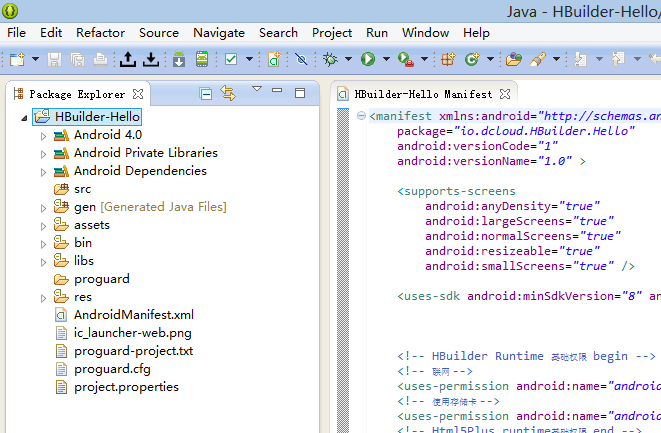
Task: Click the Android Lint check icon
Action: coord(231,59)
